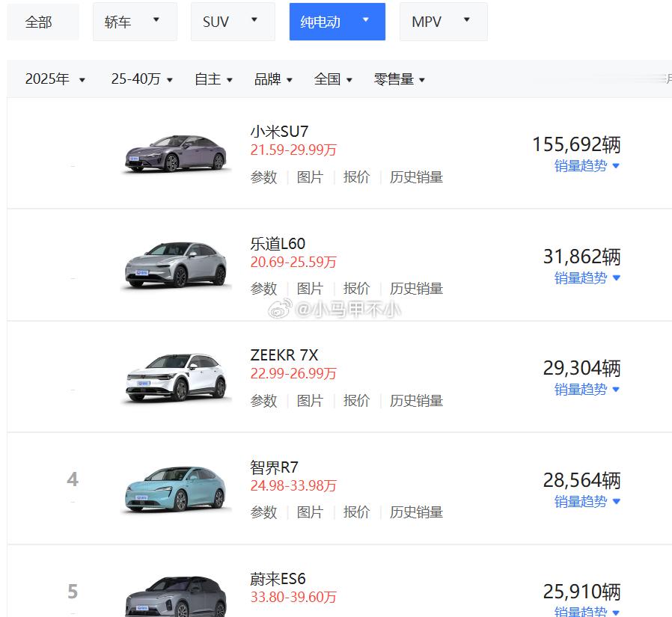The width and height of the screenshot is (672, 617).
Task: Expand the 2025年 year filter
Action: coord(55,79)
